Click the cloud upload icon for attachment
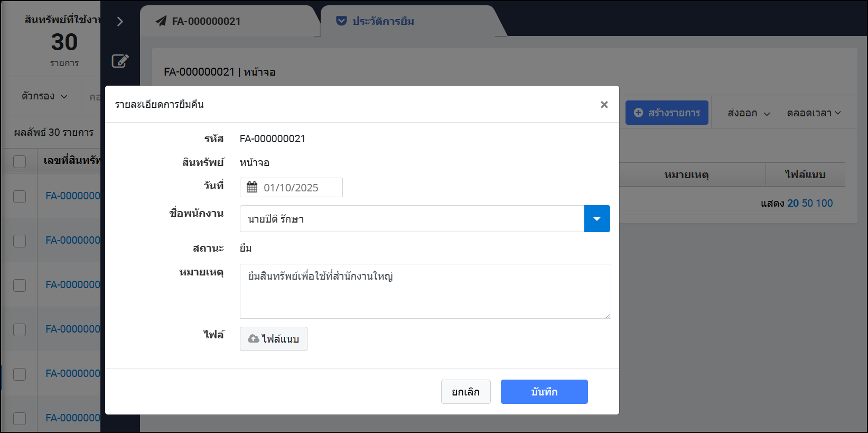The image size is (868, 433). click(254, 339)
